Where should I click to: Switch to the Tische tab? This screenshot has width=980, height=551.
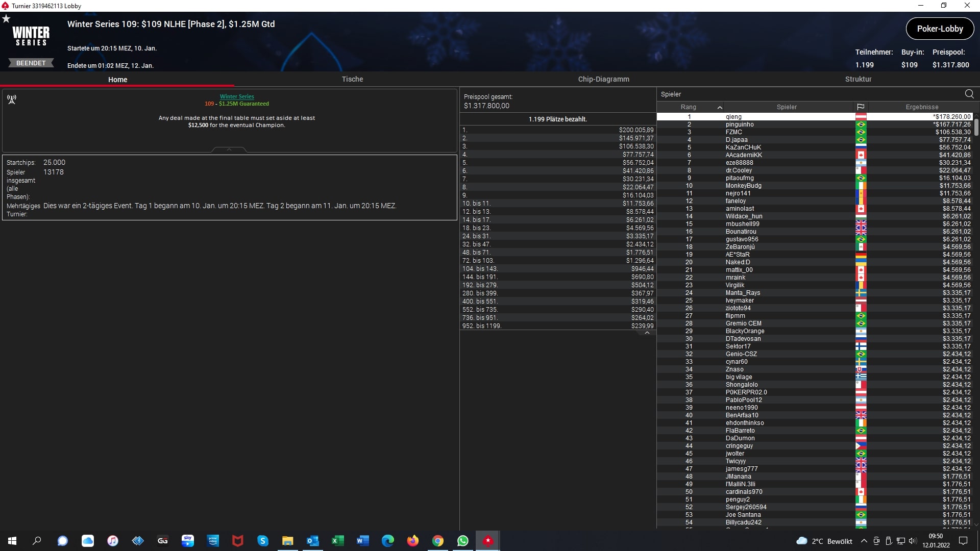[352, 79]
